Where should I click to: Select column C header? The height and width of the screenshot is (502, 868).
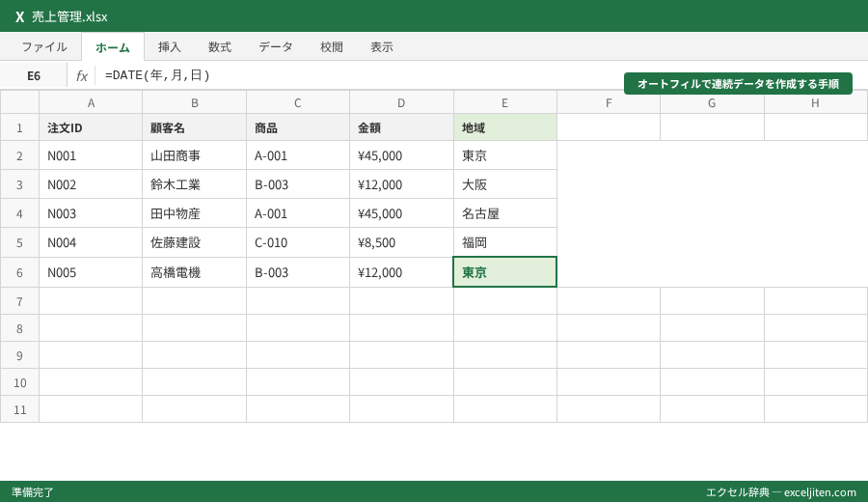tap(298, 102)
